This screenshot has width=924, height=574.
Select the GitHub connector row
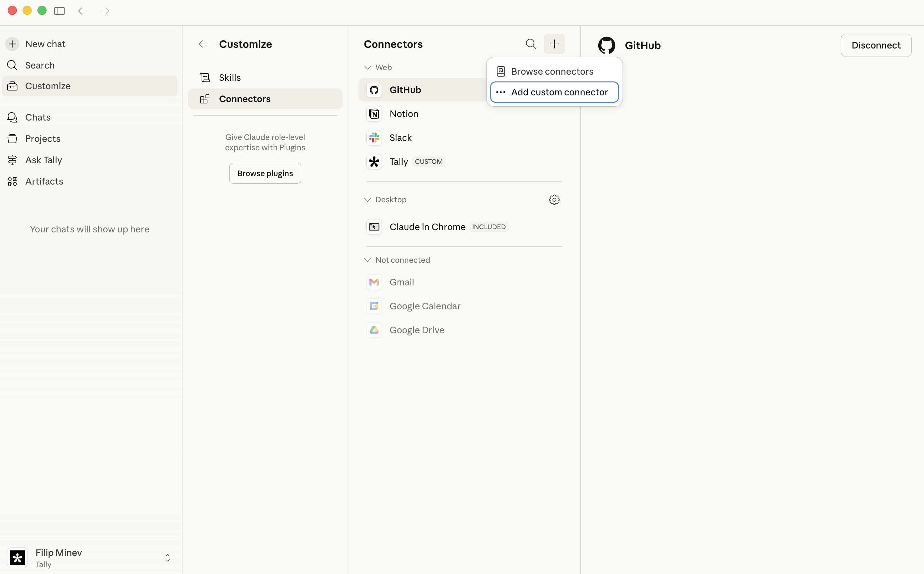point(422,90)
